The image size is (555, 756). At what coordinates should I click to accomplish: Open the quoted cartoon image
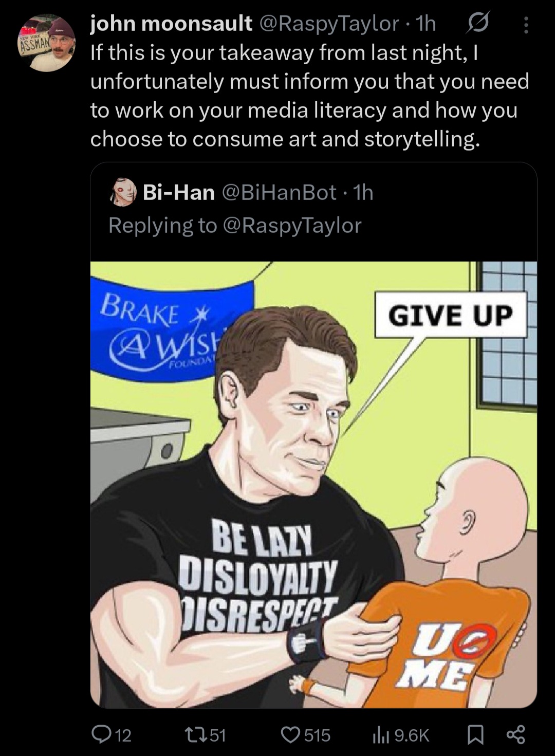[x=313, y=485]
